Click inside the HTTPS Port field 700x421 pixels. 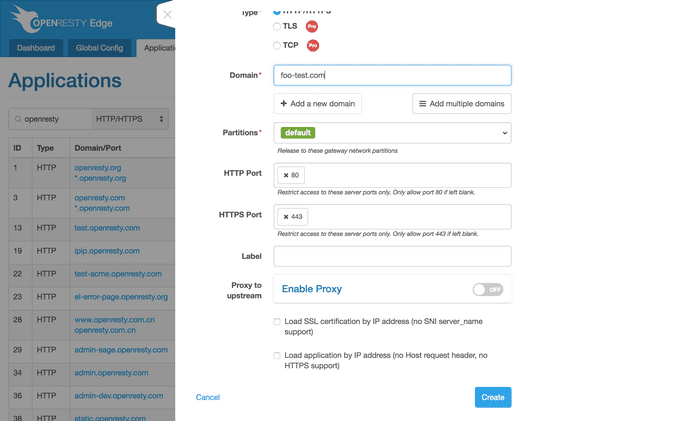(392, 217)
